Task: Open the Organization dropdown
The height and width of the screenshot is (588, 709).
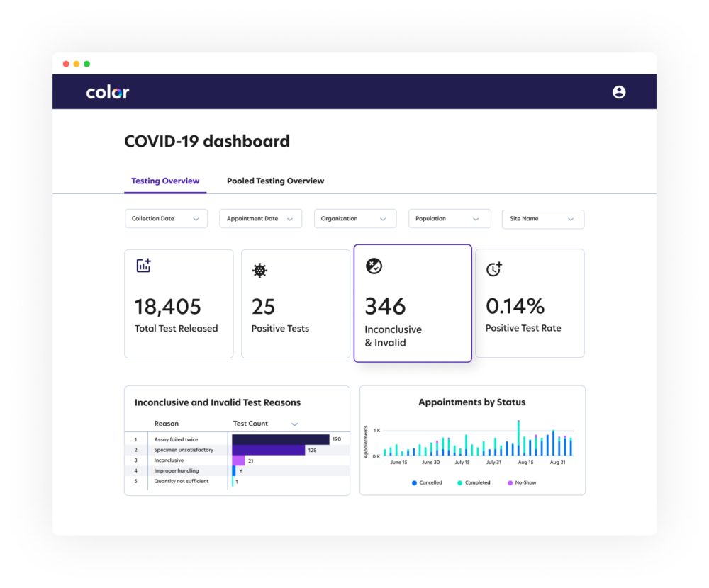Action: [354, 219]
